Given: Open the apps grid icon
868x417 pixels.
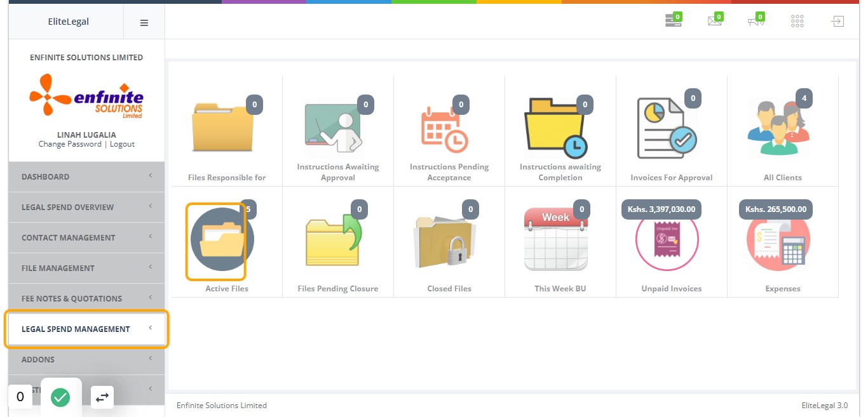Looking at the screenshot, I should point(797,21).
